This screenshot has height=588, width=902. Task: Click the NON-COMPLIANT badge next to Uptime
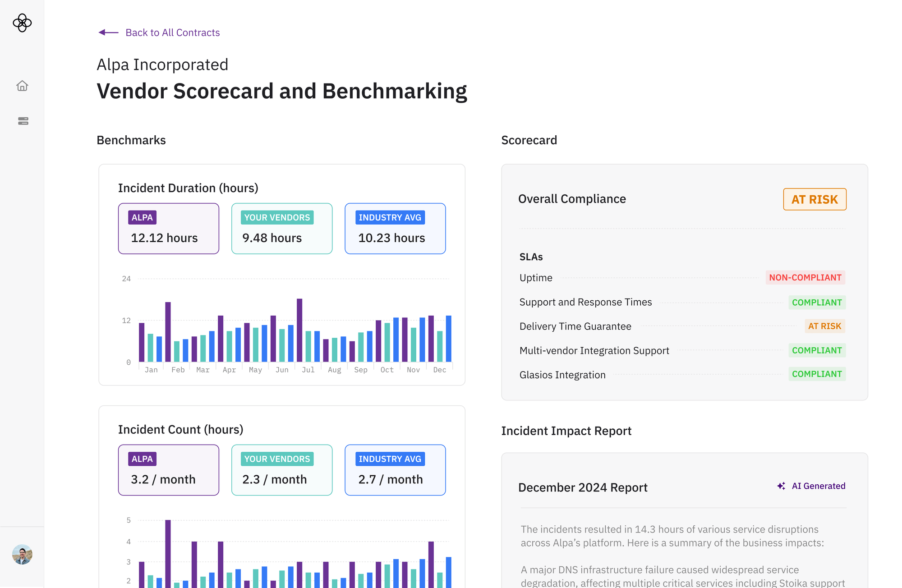[x=805, y=277]
